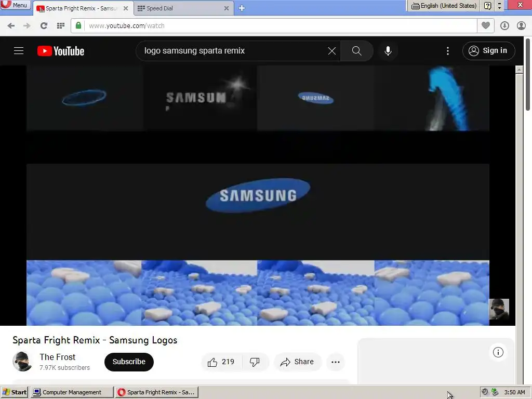532x399 pixels.
Task: Click the green padlock security icon
Action: (x=78, y=26)
